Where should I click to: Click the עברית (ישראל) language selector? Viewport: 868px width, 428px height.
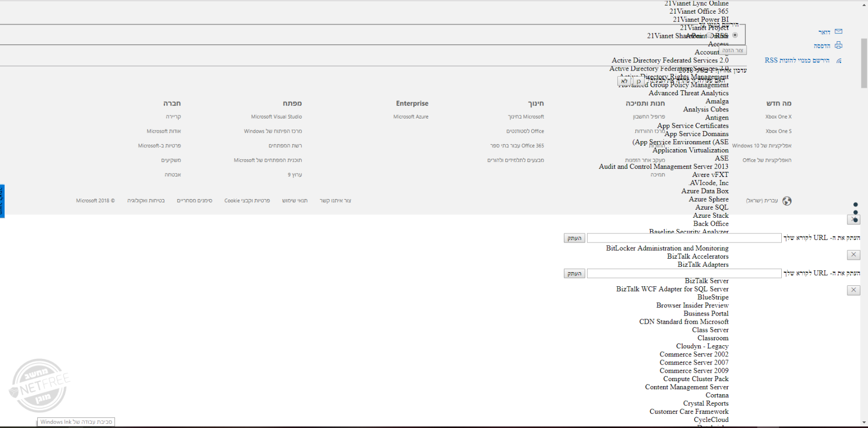762,201
